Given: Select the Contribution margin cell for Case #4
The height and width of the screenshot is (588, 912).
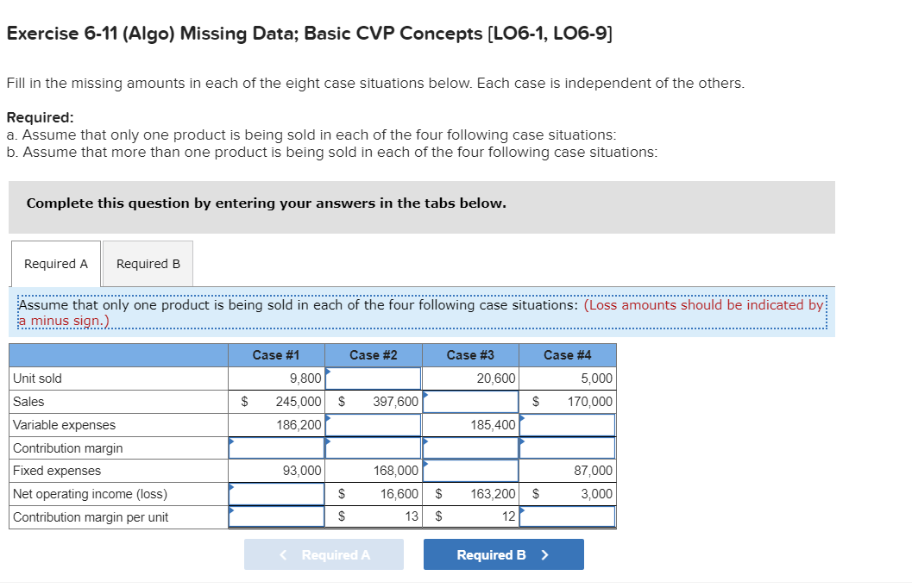Looking at the screenshot, I should 568,447.
